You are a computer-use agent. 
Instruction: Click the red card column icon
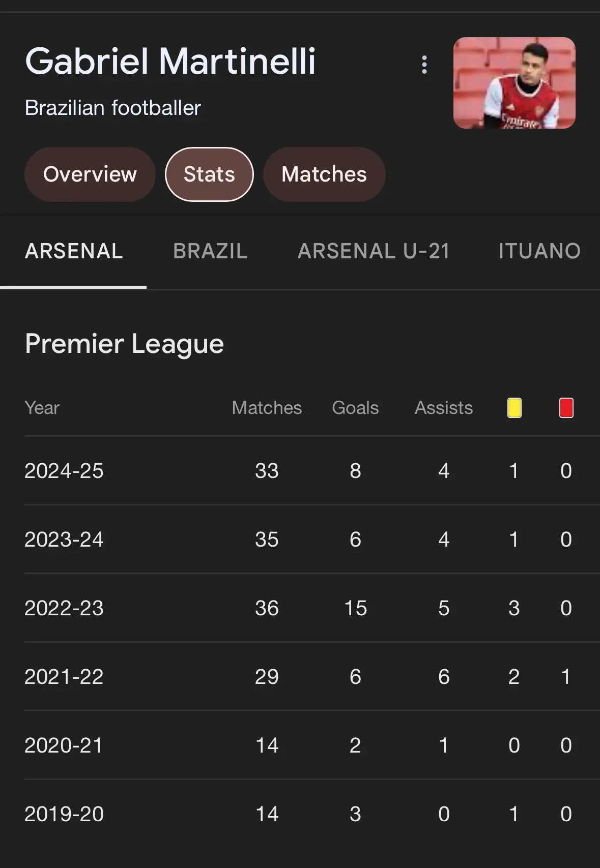coord(566,408)
